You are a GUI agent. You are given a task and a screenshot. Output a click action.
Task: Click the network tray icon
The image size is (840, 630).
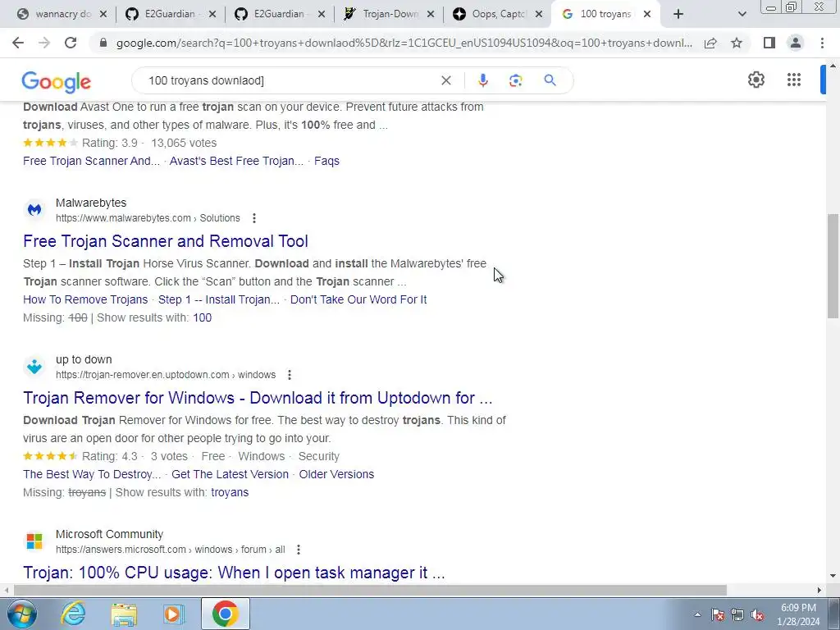coord(737,614)
